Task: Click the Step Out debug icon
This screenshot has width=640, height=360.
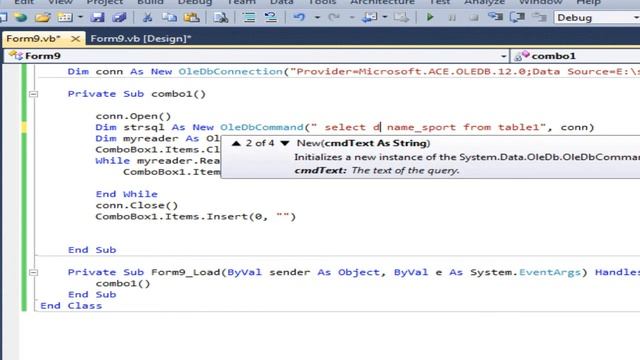Action: coord(540,18)
